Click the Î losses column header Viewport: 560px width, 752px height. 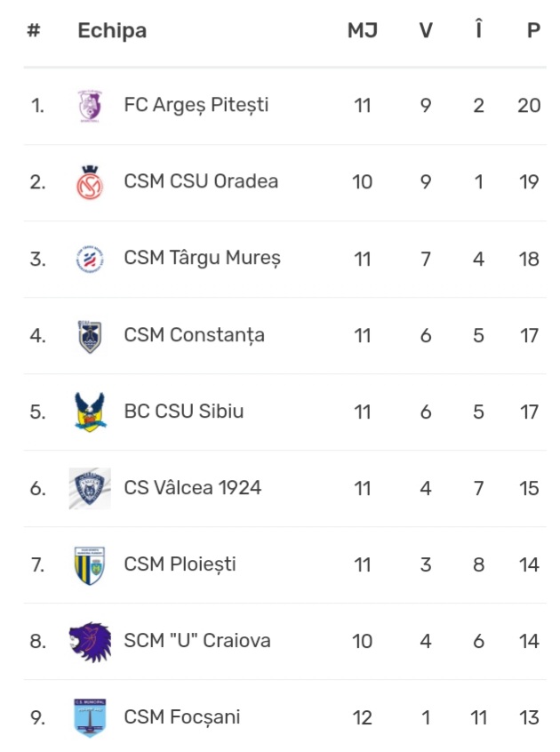coord(478,28)
